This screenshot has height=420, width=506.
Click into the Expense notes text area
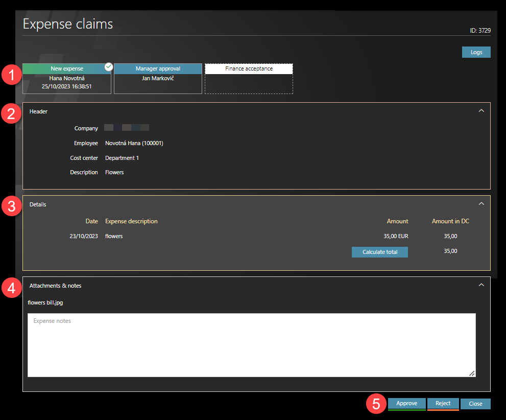coord(251,345)
